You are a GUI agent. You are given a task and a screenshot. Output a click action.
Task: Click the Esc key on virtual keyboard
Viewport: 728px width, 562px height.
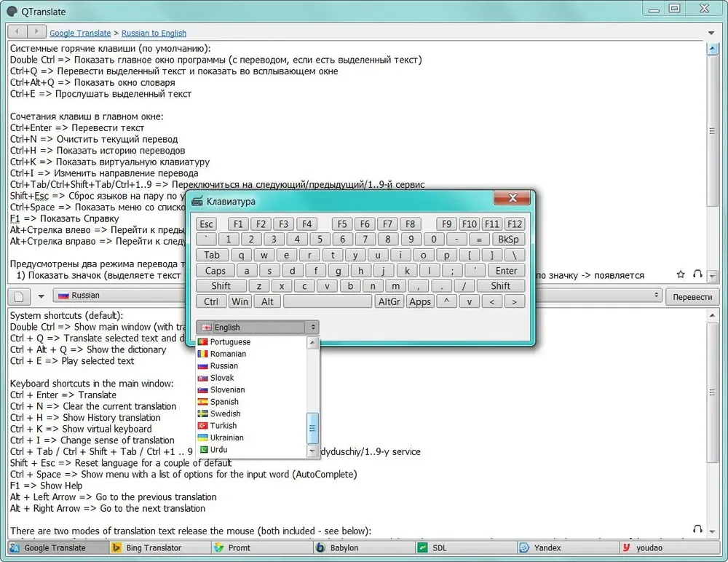click(206, 224)
